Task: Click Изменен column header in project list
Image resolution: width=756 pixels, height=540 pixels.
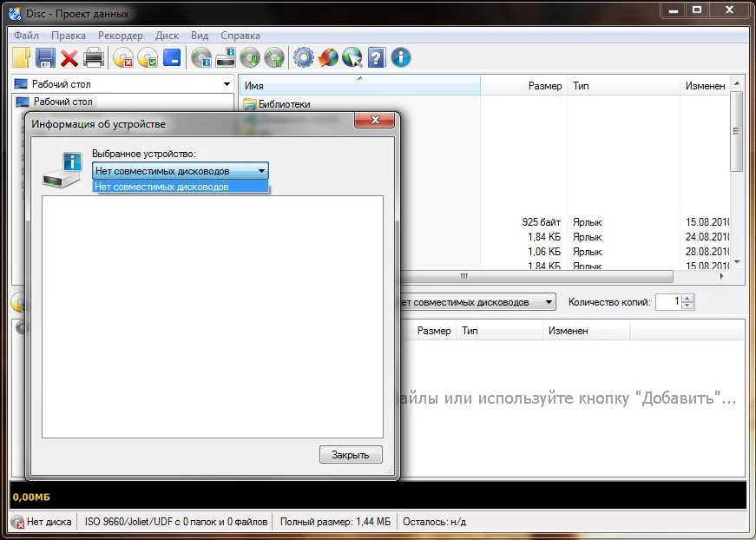Action: [x=586, y=331]
